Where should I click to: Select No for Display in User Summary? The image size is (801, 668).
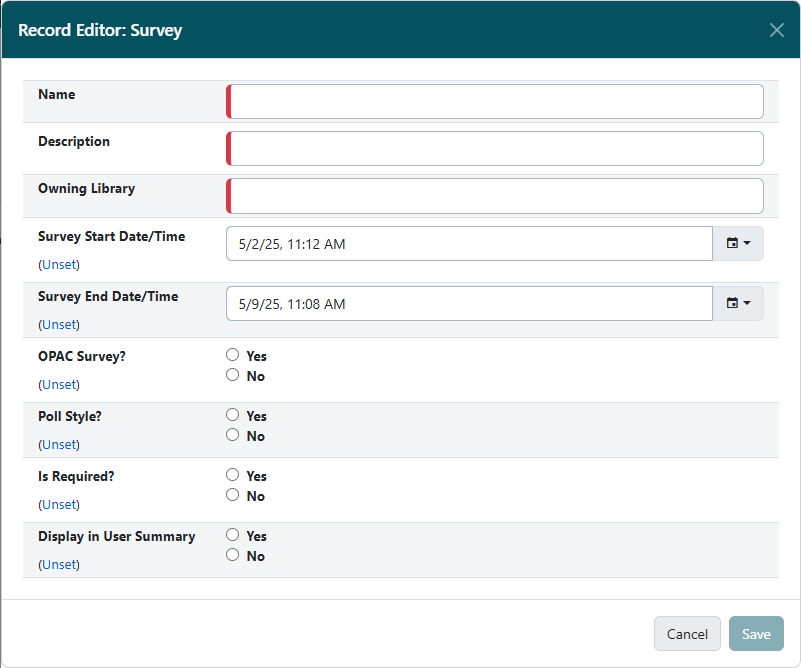point(231,555)
